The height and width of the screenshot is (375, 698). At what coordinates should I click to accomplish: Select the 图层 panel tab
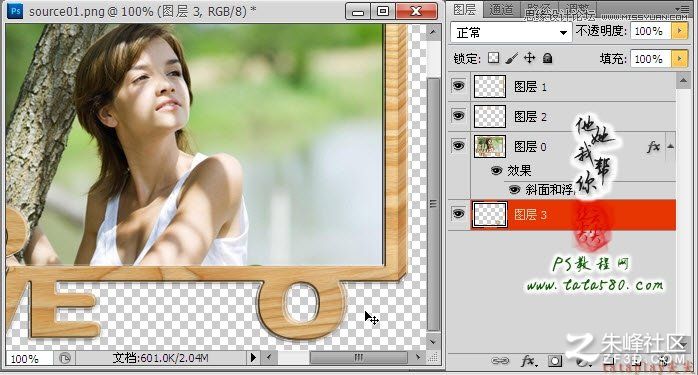[x=465, y=9]
